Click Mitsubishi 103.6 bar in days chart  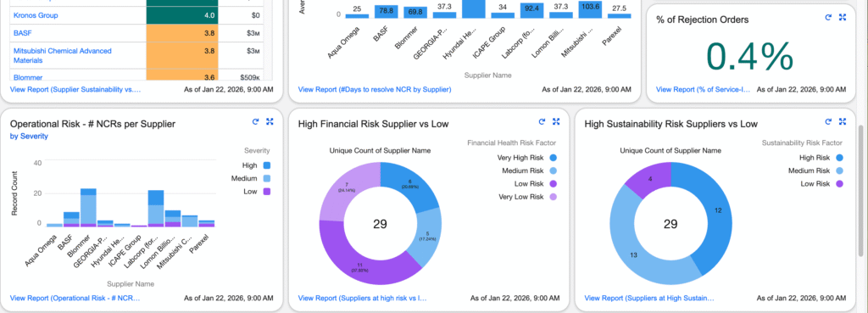pos(590,9)
